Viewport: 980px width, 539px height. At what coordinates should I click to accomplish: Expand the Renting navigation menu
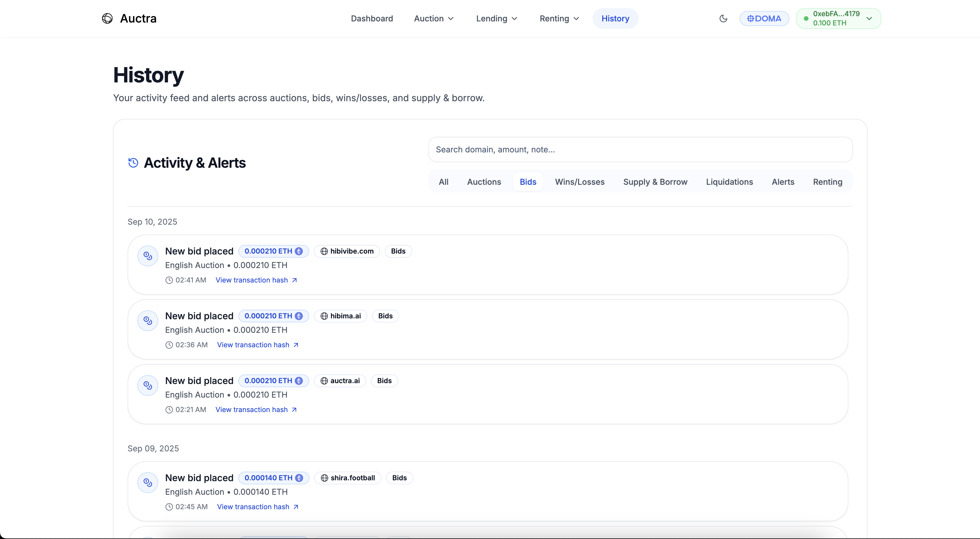click(559, 18)
